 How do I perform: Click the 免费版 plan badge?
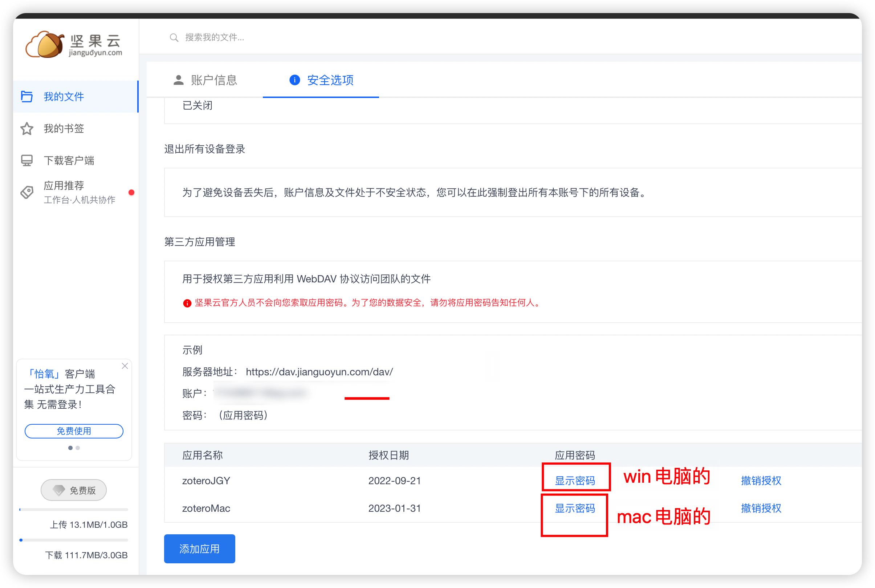coord(74,490)
